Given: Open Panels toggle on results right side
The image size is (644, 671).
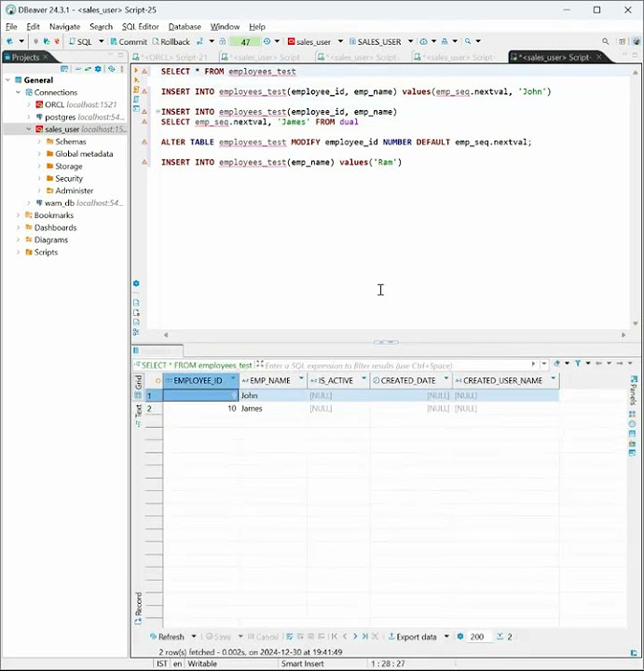Looking at the screenshot, I should pyautogui.click(x=633, y=390).
